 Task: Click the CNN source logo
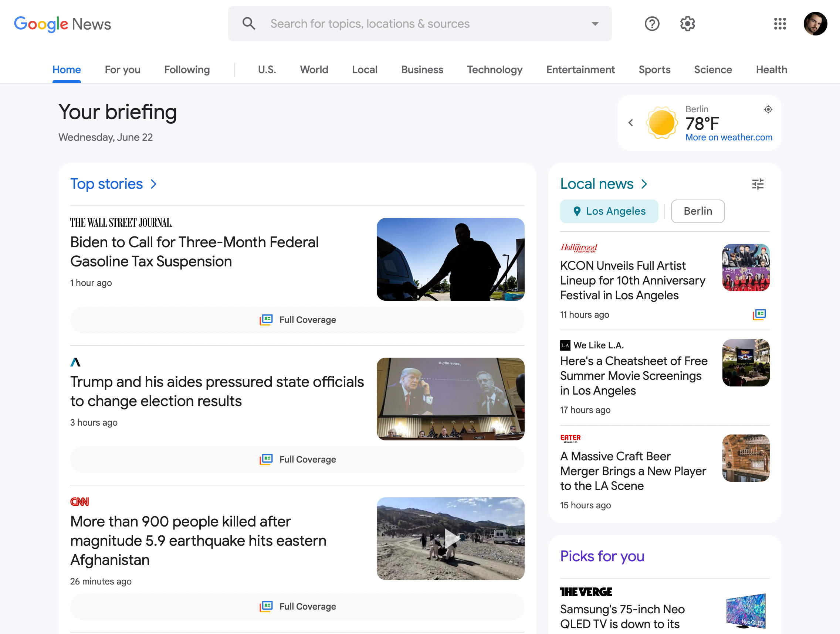79,502
